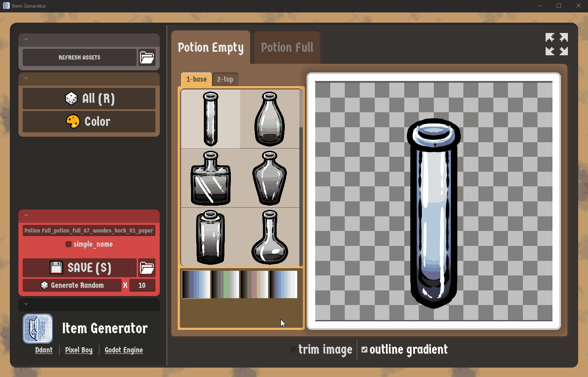The height and width of the screenshot is (377, 588).
Task: Select the test tube bottle base
Action: coord(211,119)
